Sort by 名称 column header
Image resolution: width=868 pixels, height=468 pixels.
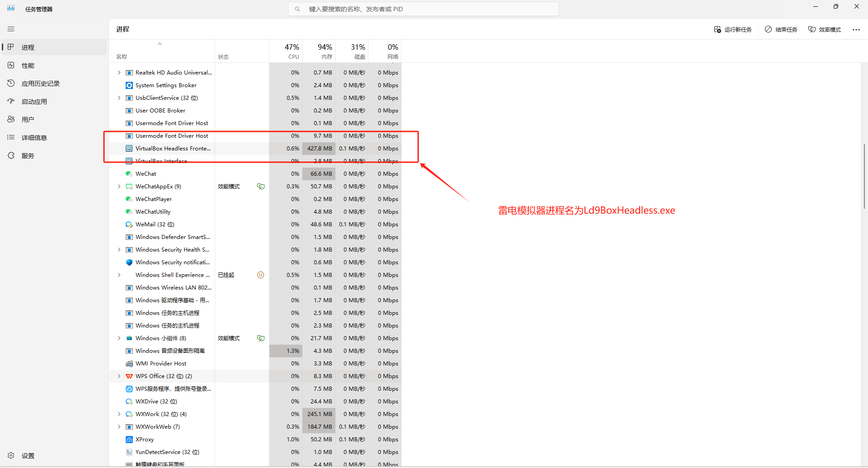click(x=162, y=51)
